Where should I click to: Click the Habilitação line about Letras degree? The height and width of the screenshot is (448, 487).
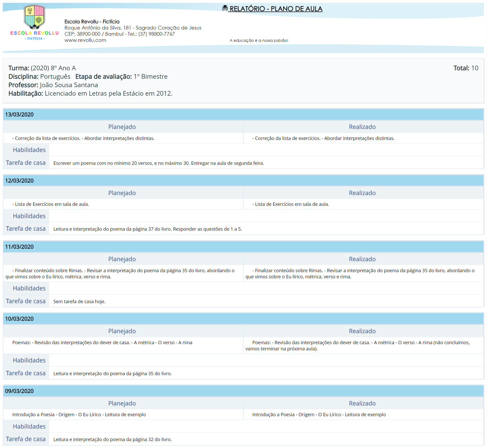pyautogui.click(x=90, y=93)
